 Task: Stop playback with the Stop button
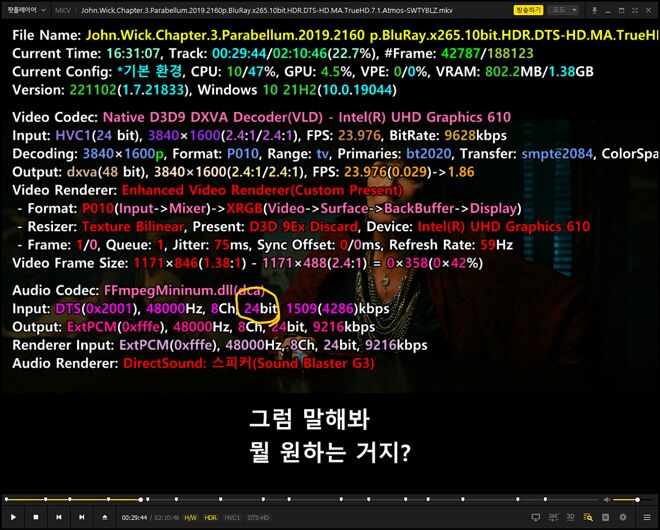point(36,517)
